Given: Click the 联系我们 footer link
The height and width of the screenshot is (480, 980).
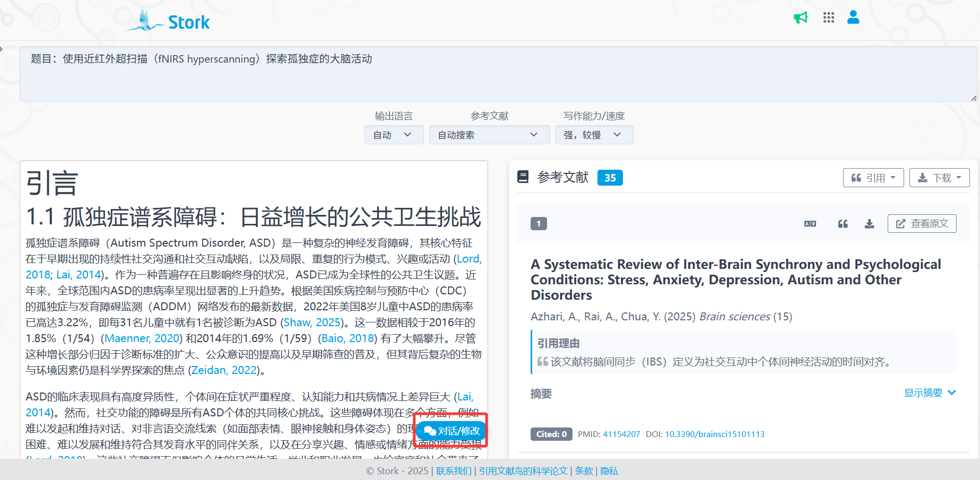Looking at the screenshot, I should 454,471.
